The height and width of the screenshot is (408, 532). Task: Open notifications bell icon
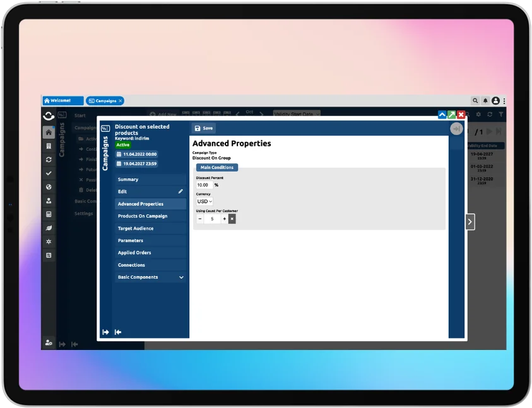tap(485, 101)
